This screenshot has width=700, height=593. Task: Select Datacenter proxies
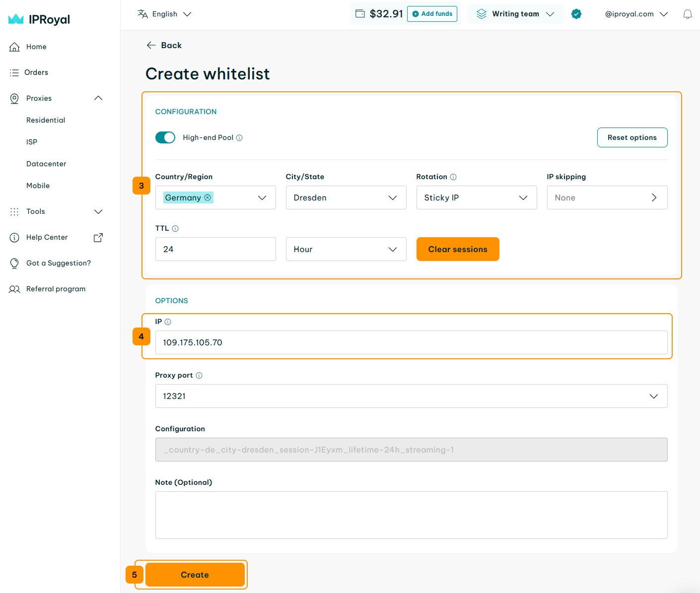46,164
